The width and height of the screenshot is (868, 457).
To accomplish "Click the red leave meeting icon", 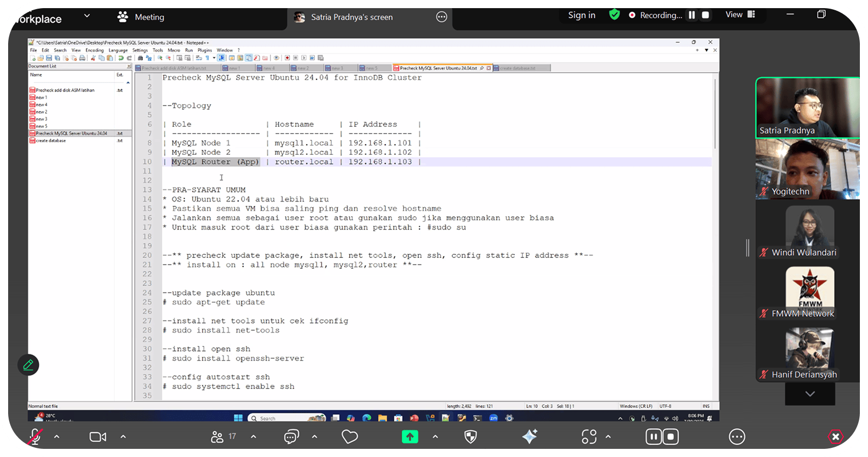I will pyautogui.click(x=835, y=437).
